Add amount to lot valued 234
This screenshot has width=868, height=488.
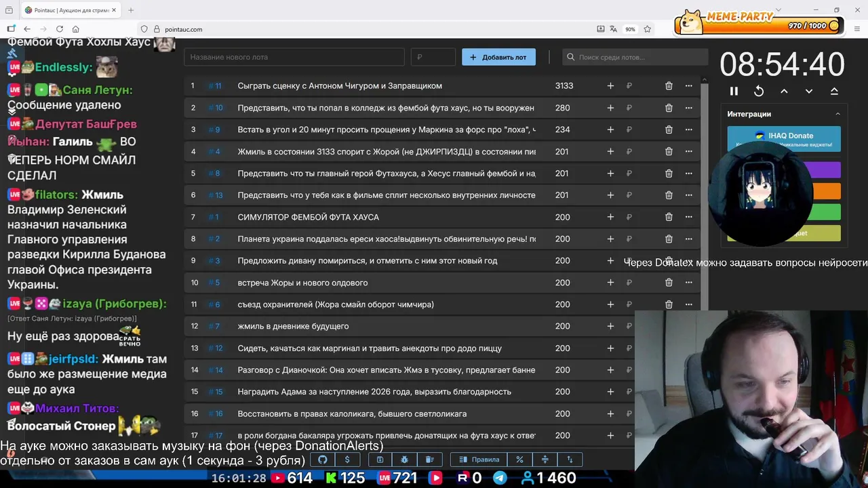[610, 129]
